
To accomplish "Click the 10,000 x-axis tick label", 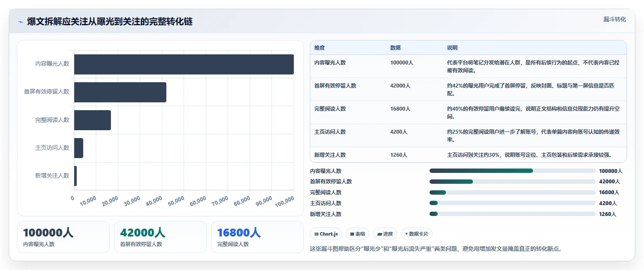I will click(88, 201).
